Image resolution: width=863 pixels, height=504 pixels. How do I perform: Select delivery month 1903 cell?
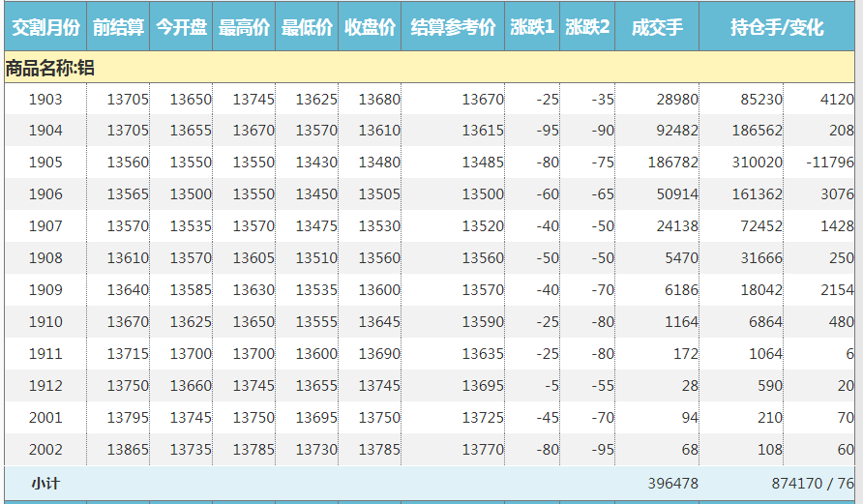45,100
